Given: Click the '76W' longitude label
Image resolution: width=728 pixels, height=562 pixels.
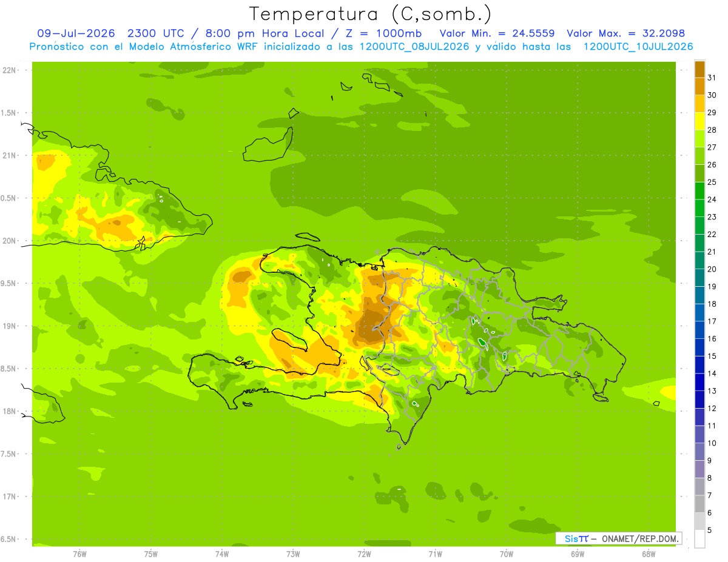Looking at the screenshot, I should click(x=79, y=554).
